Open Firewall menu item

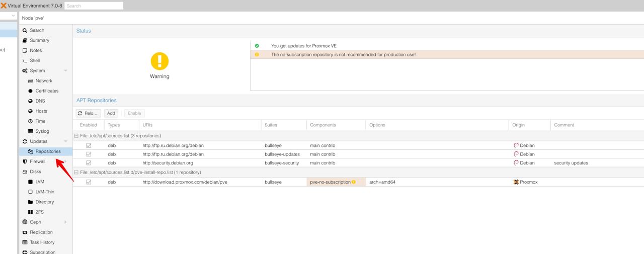click(x=46, y=161)
